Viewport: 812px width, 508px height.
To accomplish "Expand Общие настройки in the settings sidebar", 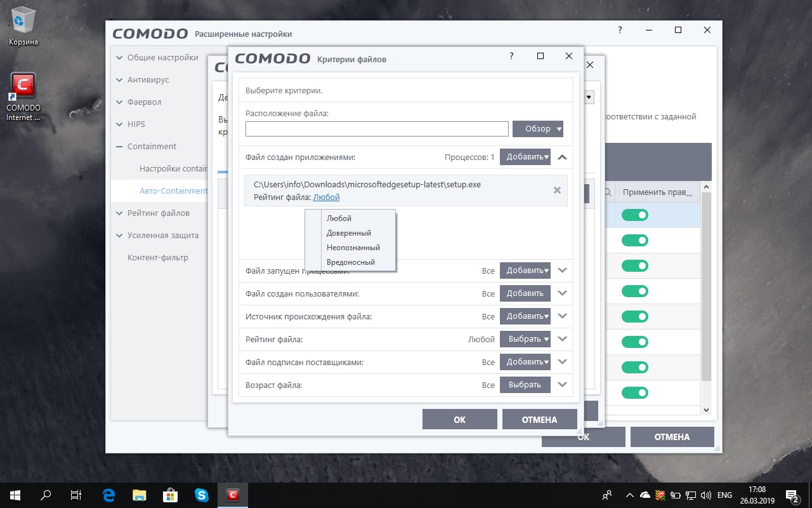I will [x=157, y=57].
